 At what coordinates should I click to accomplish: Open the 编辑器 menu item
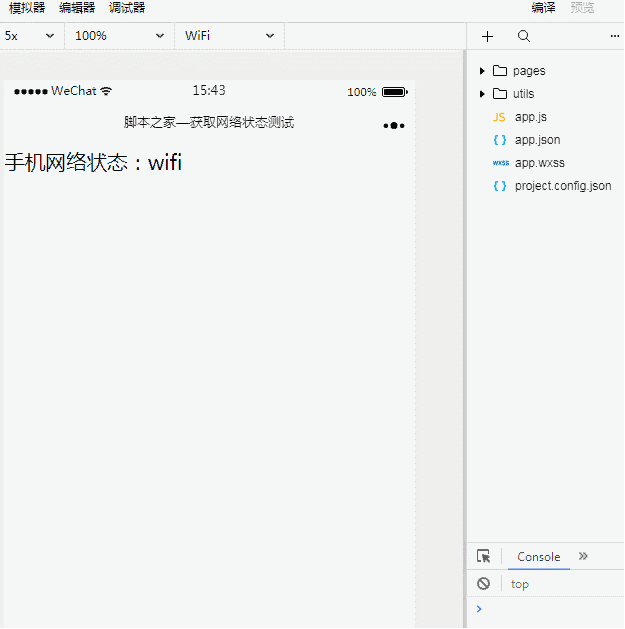[77, 8]
